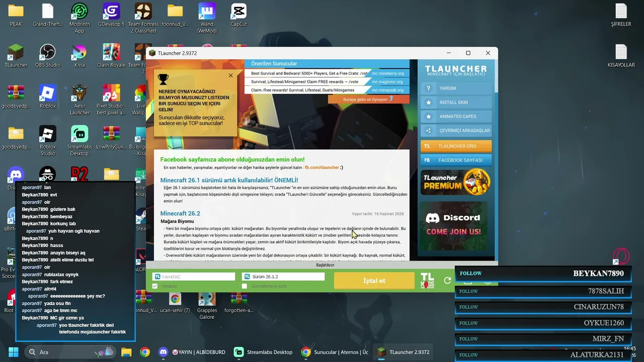Screen dimensions: 644x362
Task: Select the Wand (WeMod) desktop icon
Action: click(207, 18)
